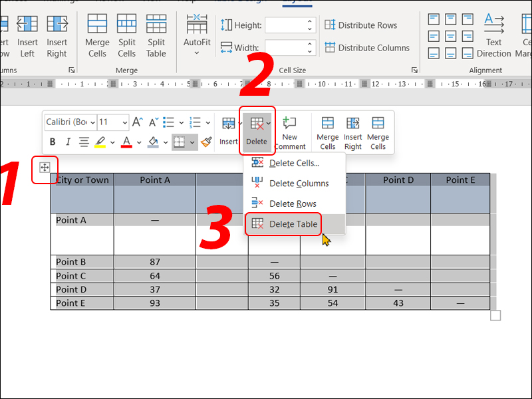
Task: Click the Format Painter brush icon
Action: 207,142
